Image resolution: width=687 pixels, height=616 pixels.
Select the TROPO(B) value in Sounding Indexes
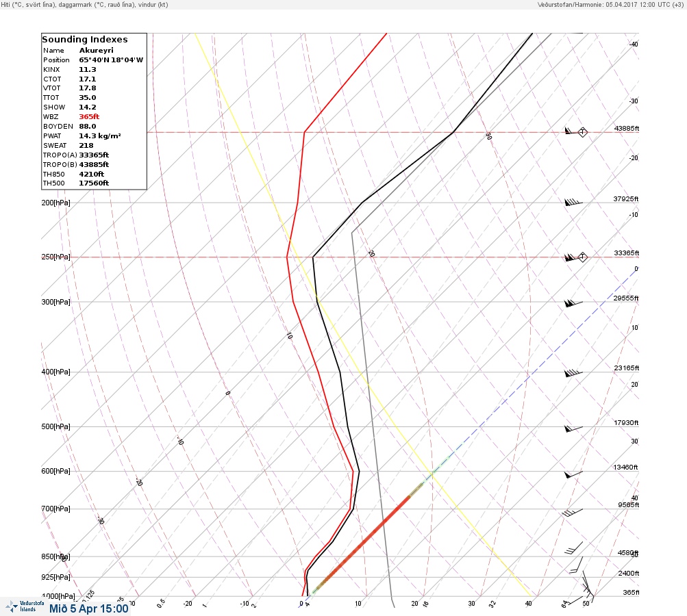[94, 165]
